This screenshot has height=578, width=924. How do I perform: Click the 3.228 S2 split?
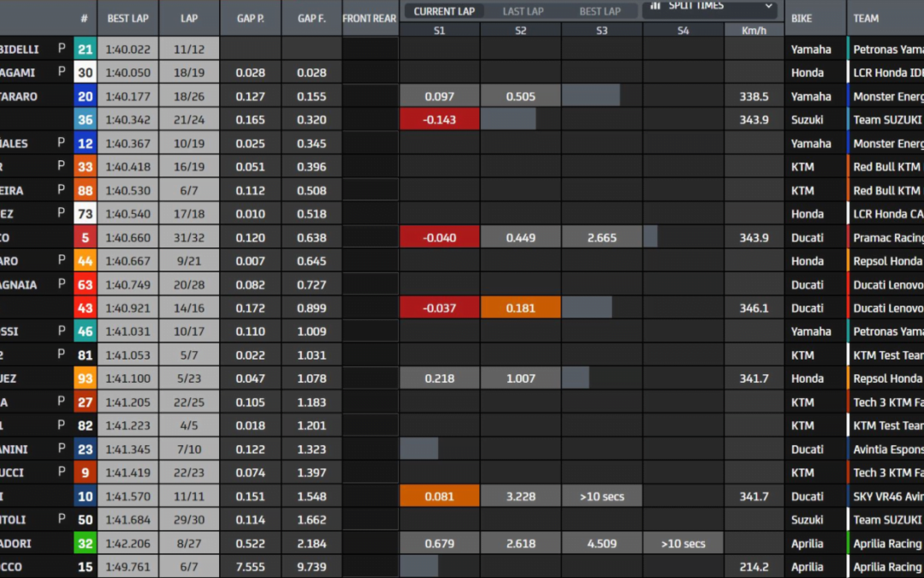pyautogui.click(x=520, y=496)
